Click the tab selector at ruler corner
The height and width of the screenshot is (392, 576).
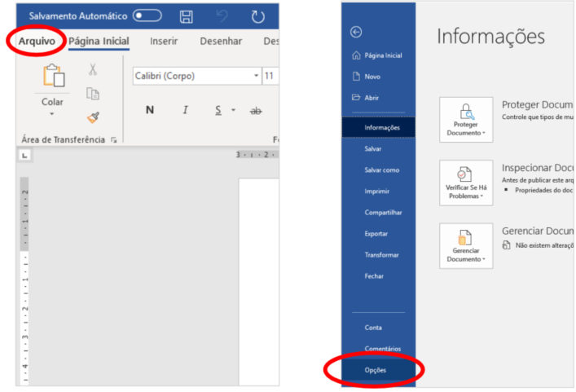(x=24, y=156)
